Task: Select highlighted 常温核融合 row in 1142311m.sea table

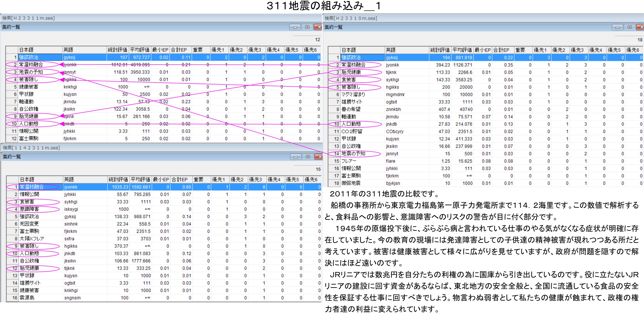Action: (x=32, y=187)
